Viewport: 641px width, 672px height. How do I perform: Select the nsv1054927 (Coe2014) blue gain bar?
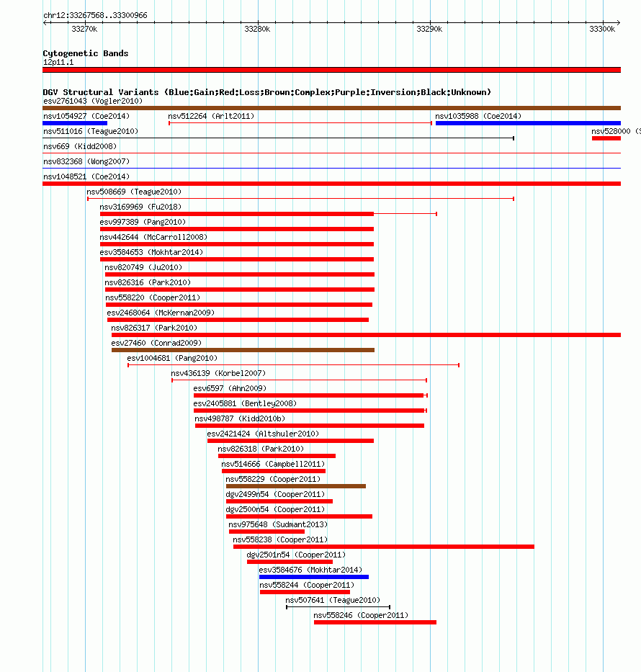click(x=75, y=123)
